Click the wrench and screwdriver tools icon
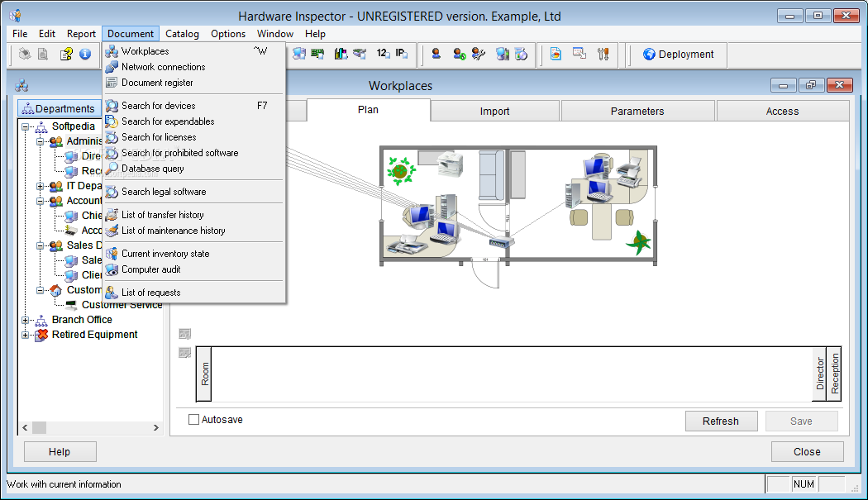Image resolution: width=868 pixels, height=500 pixels. (x=603, y=54)
